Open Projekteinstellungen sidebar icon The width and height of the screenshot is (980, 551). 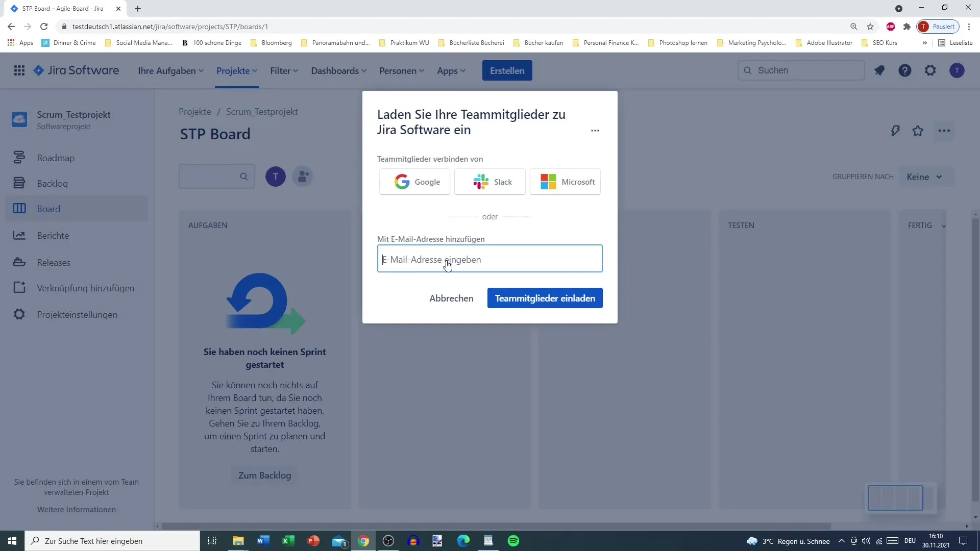click(18, 314)
